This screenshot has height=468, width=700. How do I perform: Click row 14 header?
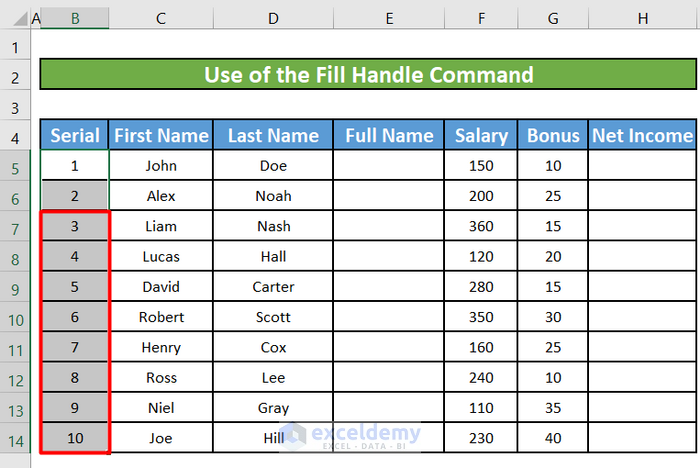[x=14, y=438]
